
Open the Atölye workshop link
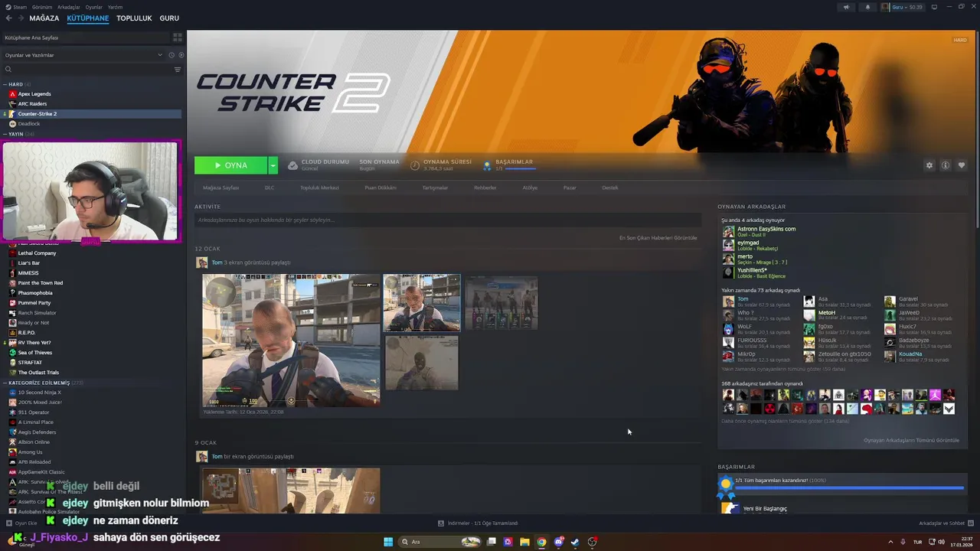pos(530,187)
